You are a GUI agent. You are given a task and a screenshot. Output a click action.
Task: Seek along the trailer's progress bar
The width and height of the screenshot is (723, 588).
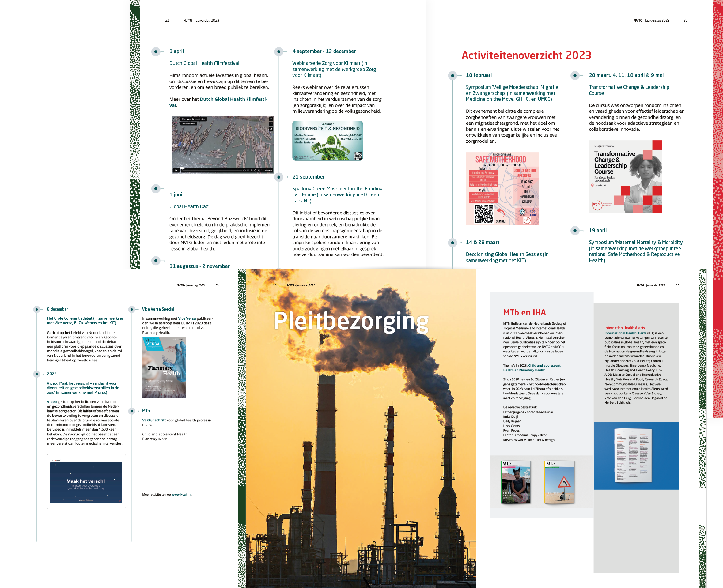coord(212,170)
